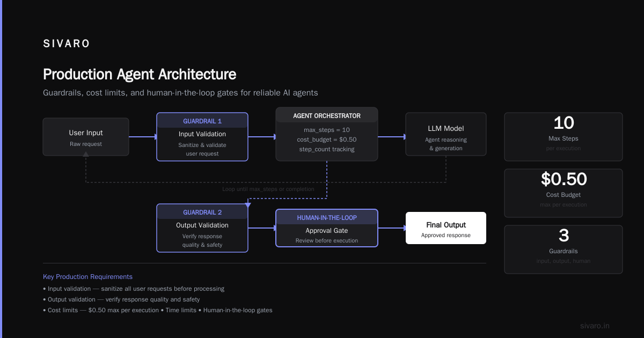Select the Agent reasoning & generation text
Screen dimensions: 644x338
click(446, 144)
